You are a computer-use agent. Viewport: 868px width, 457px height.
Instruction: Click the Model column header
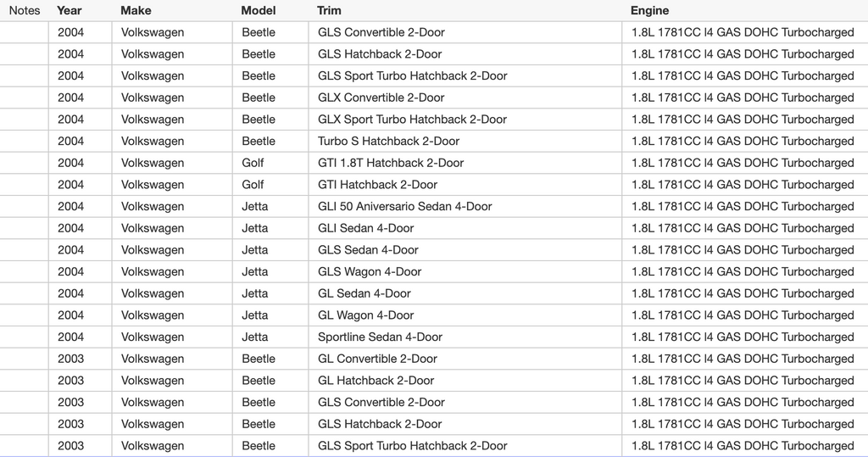[258, 11]
